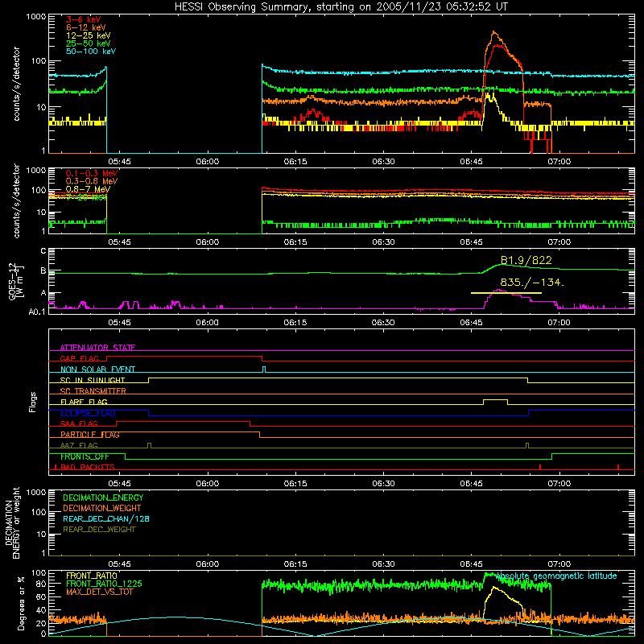Image resolution: width=644 pixels, height=644 pixels.
Task: Select the GAP_FLAG label
Action: (x=79, y=358)
